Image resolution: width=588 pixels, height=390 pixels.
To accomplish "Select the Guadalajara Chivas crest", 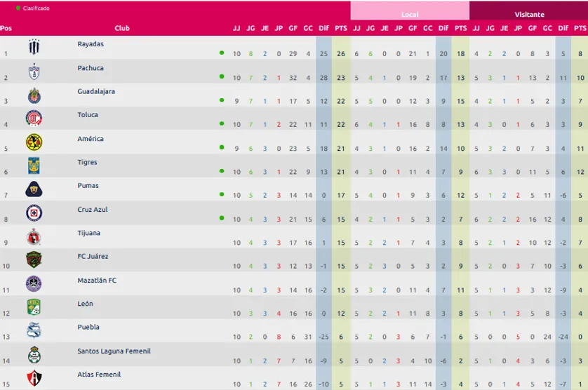I will click(x=34, y=95).
